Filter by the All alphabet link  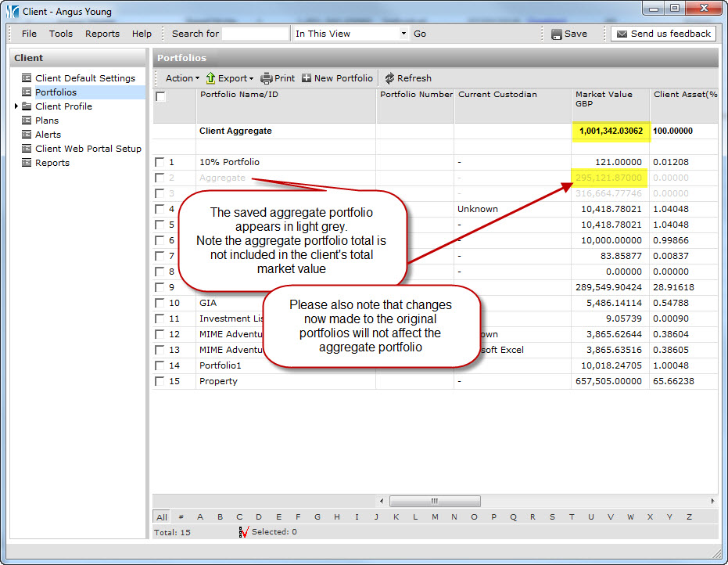pos(161,517)
